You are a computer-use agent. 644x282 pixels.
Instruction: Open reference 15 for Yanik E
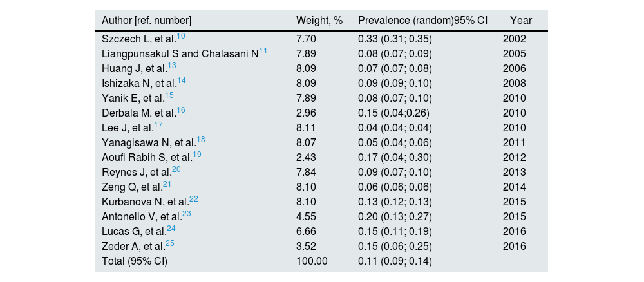point(169,95)
